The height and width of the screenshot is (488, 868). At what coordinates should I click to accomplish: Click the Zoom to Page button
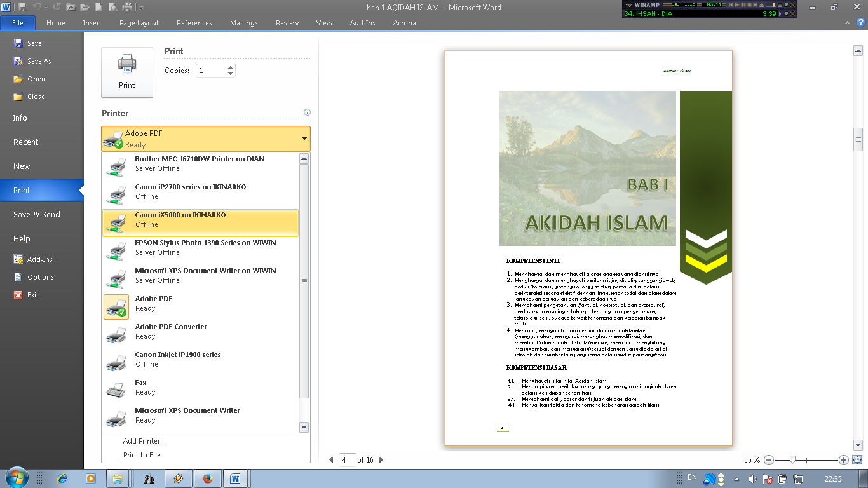coord(857,460)
